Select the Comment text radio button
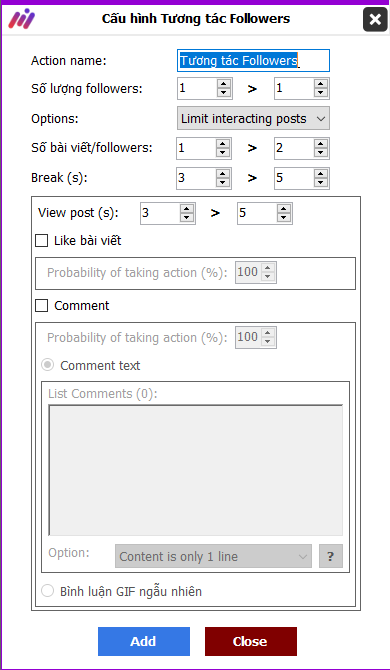Image resolution: width=390 pixels, height=670 pixels. pyautogui.click(x=47, y=365)
